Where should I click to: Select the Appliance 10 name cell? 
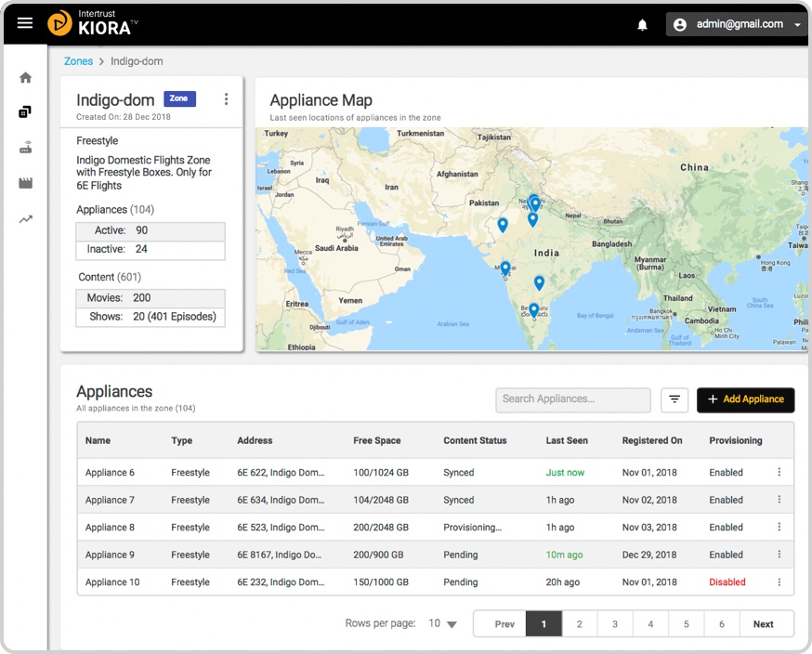pos(112,582)
